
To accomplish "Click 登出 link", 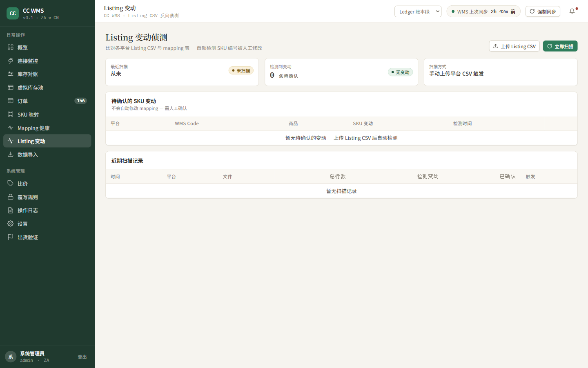I will (82, 357).
